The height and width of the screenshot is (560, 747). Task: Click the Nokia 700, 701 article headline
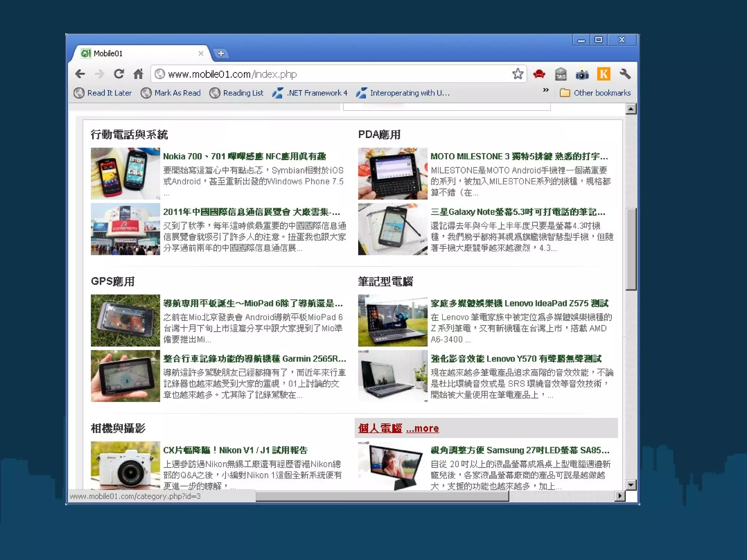pyautogui.click(x=244, y=156)
